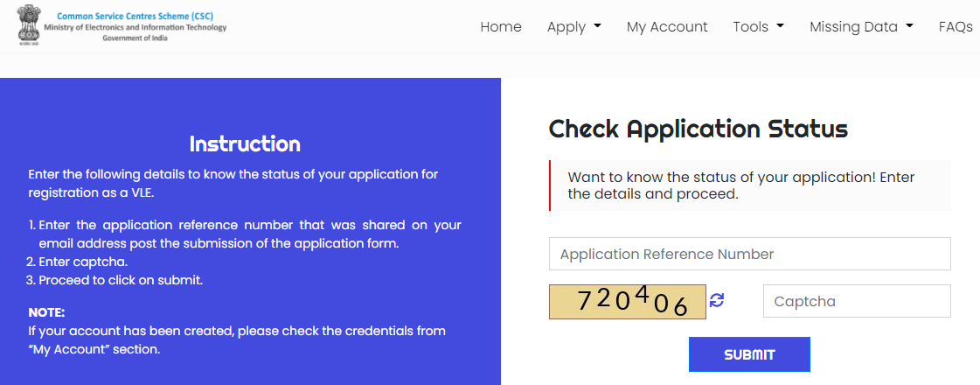980x385 pixels.
Task: Click the Instruction heading
Action: (245, 143)
